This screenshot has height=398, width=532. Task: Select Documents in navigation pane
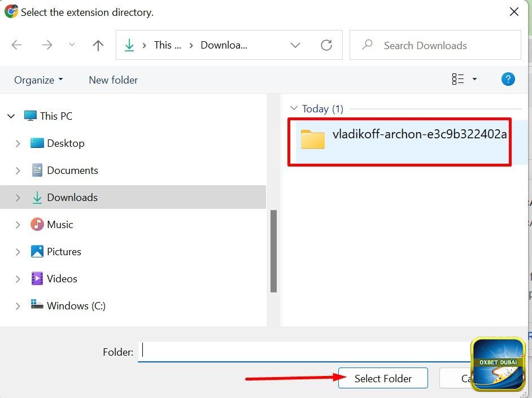72,170
